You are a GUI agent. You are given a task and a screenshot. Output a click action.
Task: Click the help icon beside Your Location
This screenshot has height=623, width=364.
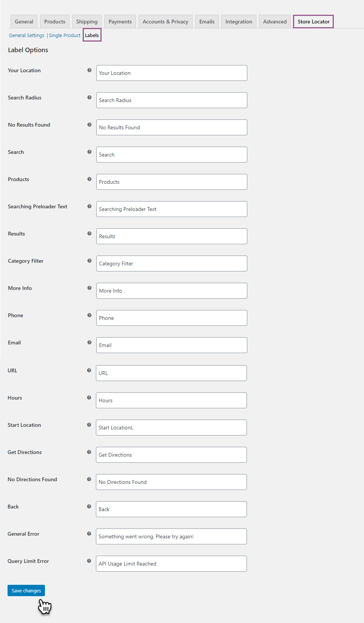click(89, 70)
